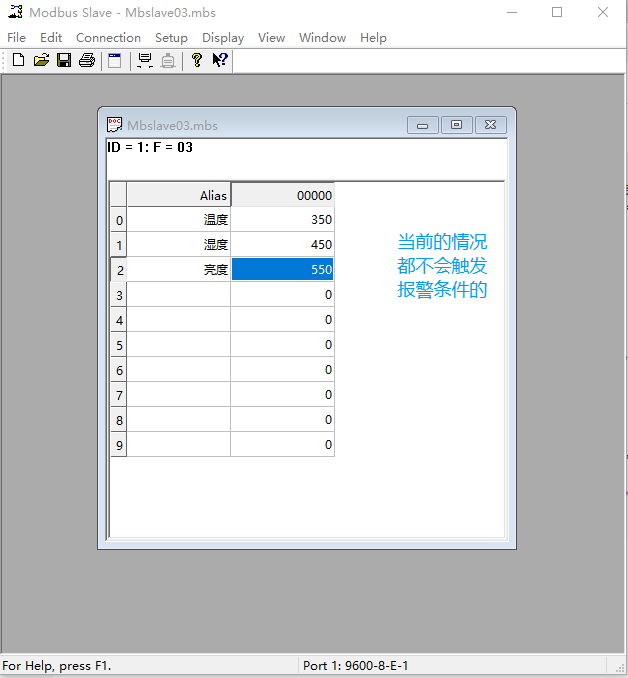
Task: Select row header 1
Action: point(119,245)
